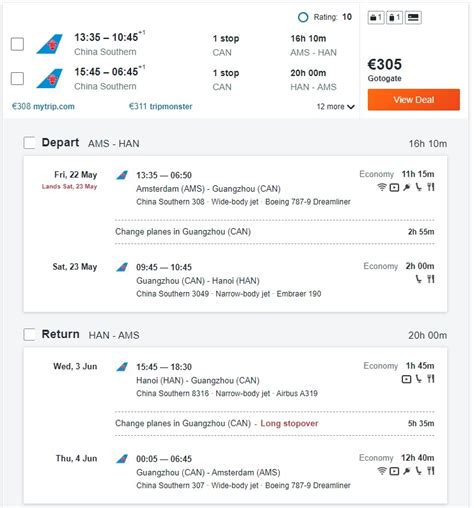Click the View Deal button
Viewport: 474px width, 508px height.
[414, 100]
